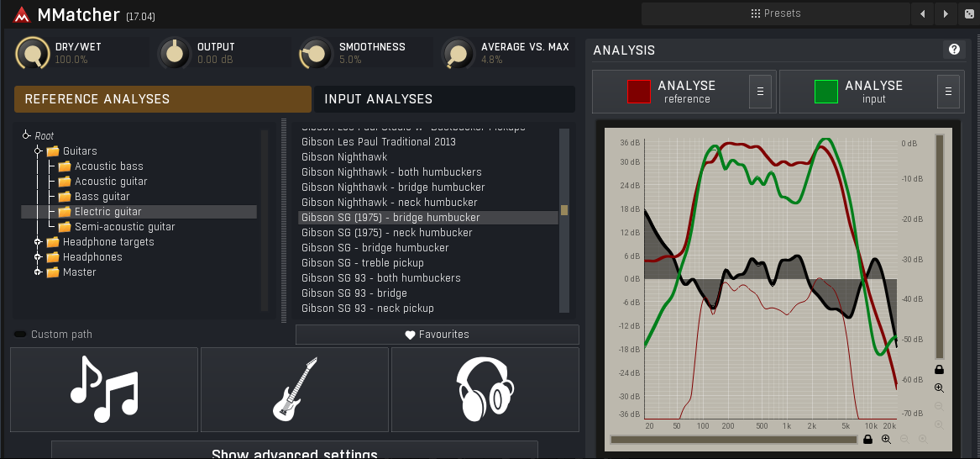Select Gibson SG 93 - both humbuckers
This screenshot has width=980, height=459.
pos(428,277)
